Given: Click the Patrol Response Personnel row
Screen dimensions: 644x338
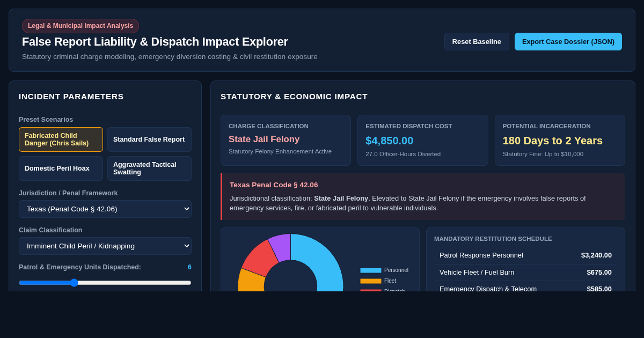Looking at the screenshot, I should [x=525, y=255].
